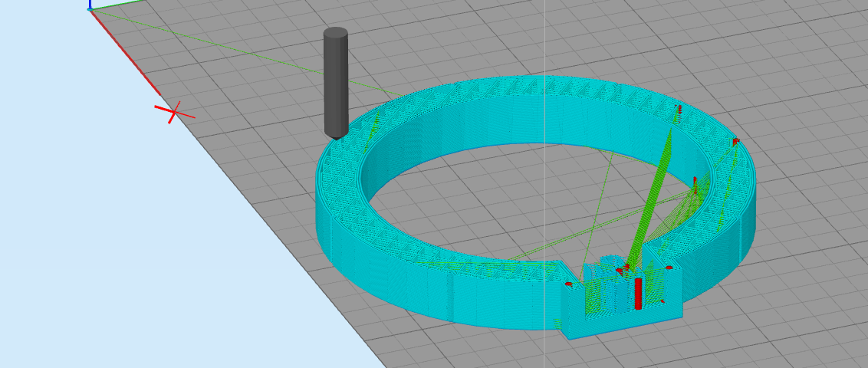This screenshot has height=368, width=868.
Task: Click the green Y axis line at origin
Action: (117, 5)
